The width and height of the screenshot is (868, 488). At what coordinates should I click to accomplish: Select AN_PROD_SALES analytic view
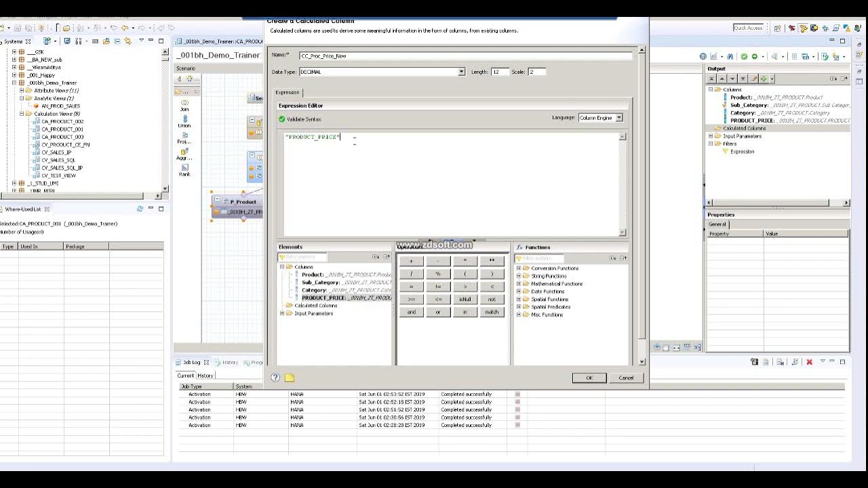(60, 106)
